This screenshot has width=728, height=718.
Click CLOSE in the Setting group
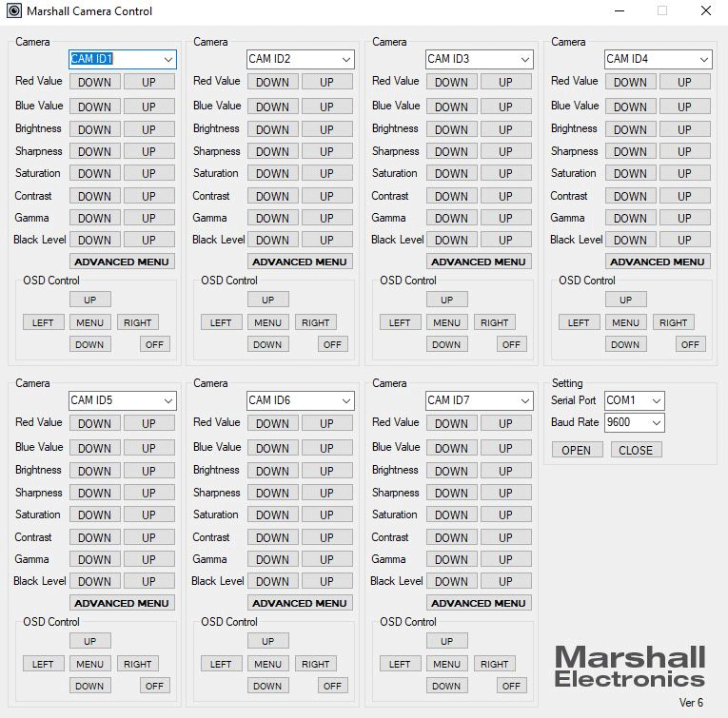[x=636, y=450]
